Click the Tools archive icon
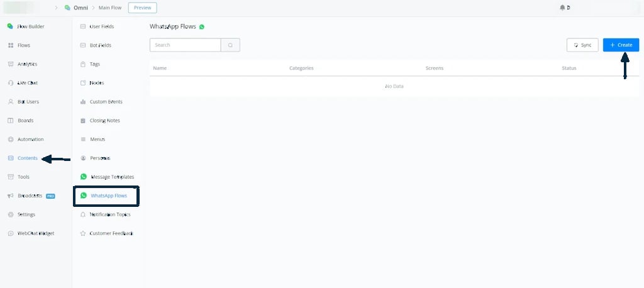This screenshot has height=288, width=644. (x=11, y=177)
